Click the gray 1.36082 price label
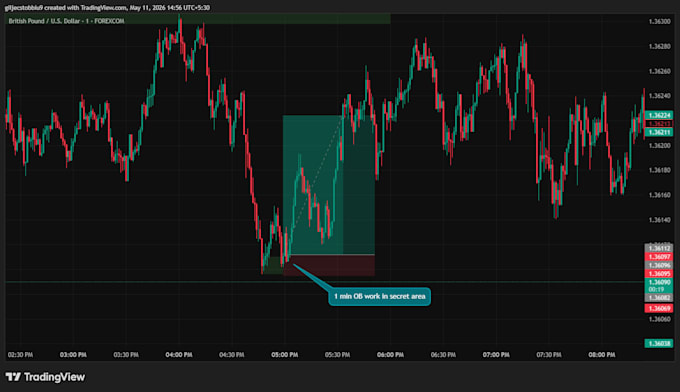The height and width of the screenshot is (392, 680). click(x=659, y=298)
